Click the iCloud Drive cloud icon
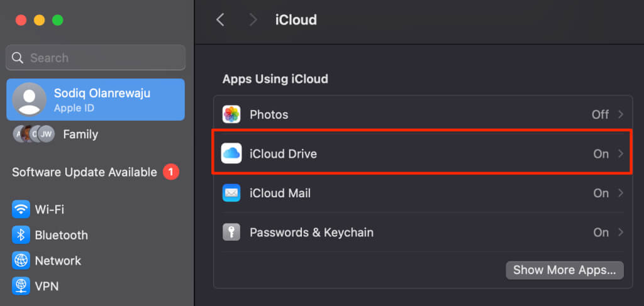Image resolution: width=644 pixels, height=306 pixels. [231, 154]
